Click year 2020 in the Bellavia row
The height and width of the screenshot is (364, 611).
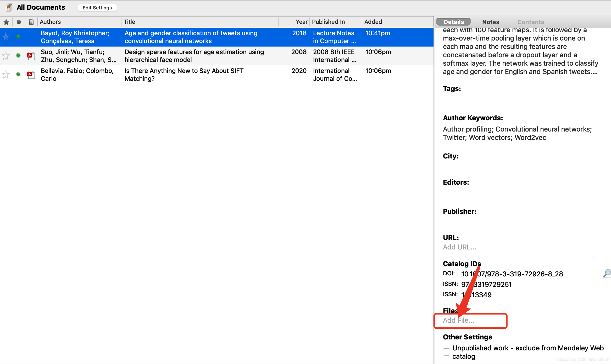coord(299,71)
